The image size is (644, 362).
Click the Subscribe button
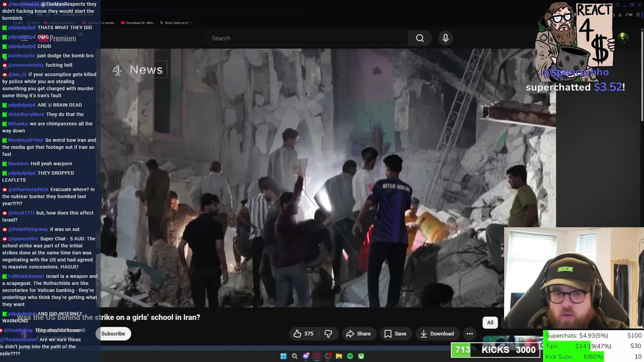point(113,334)
